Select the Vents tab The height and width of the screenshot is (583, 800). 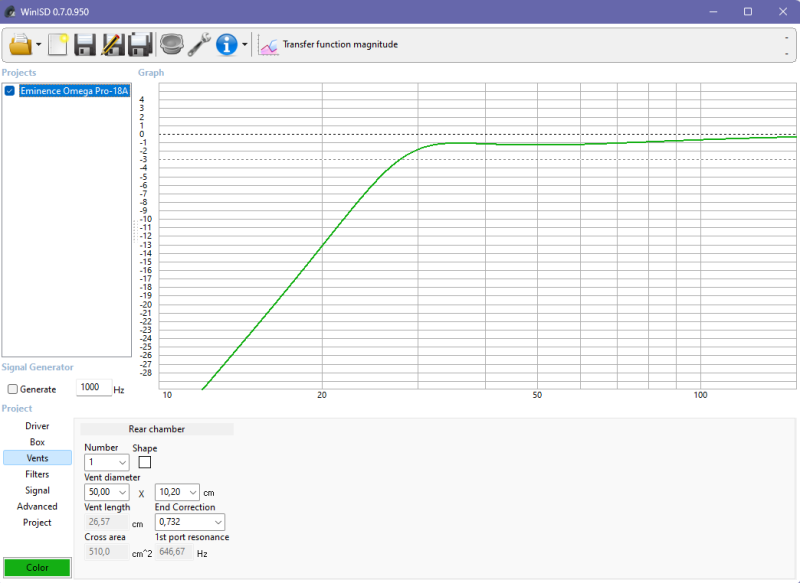37,458
